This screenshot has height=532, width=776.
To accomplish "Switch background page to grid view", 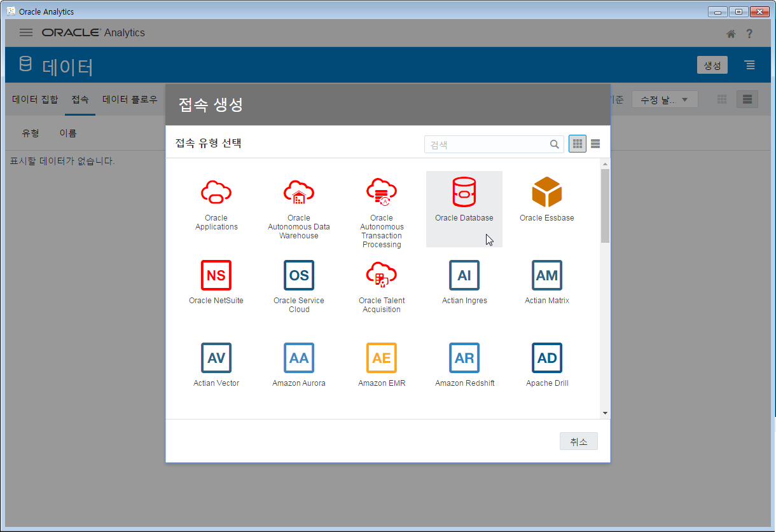I will (722, 99).
